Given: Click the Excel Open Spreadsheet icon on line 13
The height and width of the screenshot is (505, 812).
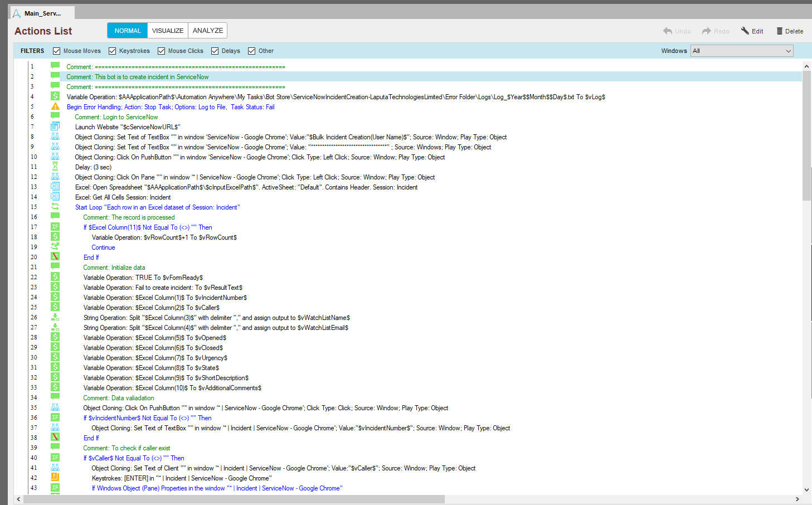Looking at the screenshot, I should point(55,187).
